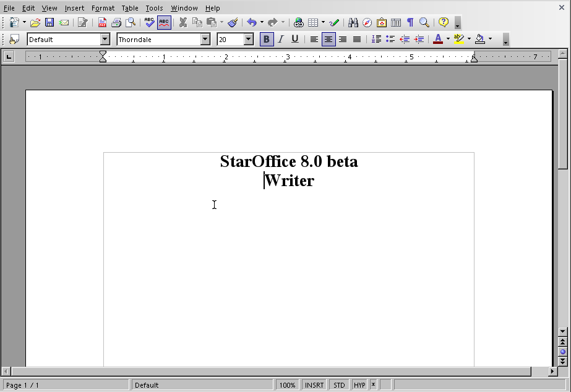The image size is (571, 392).
Task: Toggle Italic formatting
Action: (x=281, y=40)
